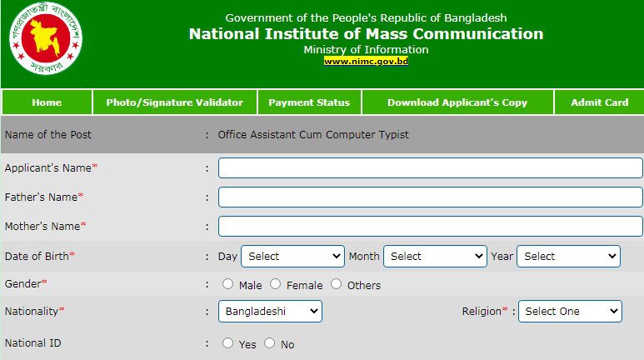Expand the Day dropdown for birth date
The width and height of the screenshot is (644, 360).
pyautogui.click(x=292, y=257)
